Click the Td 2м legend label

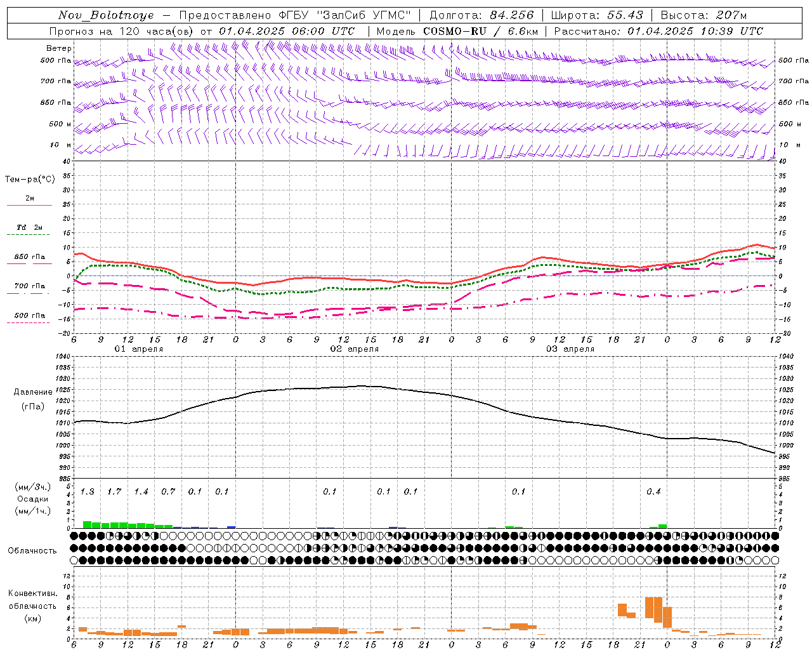tap(29, 227)
